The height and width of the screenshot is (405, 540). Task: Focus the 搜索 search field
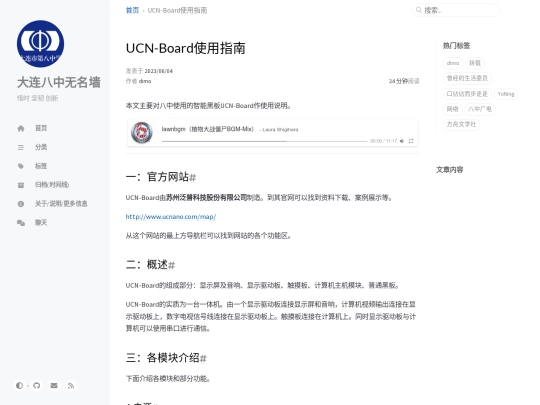point(456,10)
